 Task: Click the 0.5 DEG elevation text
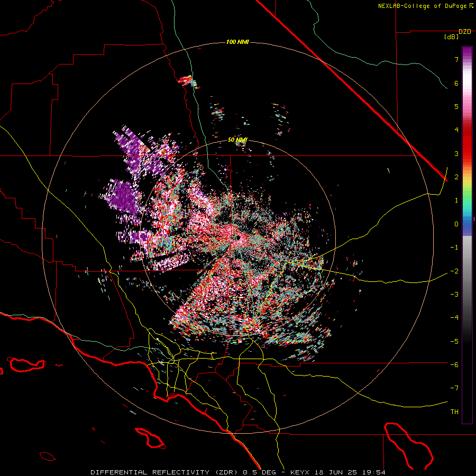[260, 472]
